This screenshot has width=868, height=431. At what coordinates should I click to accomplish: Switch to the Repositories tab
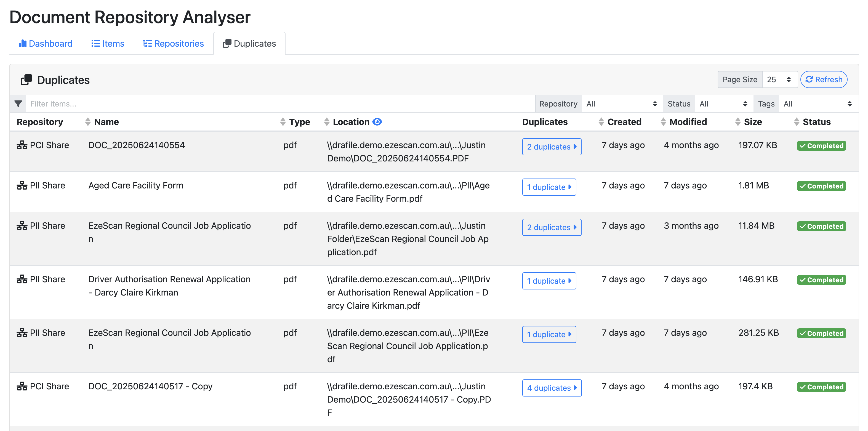click(x=174, y=44)
